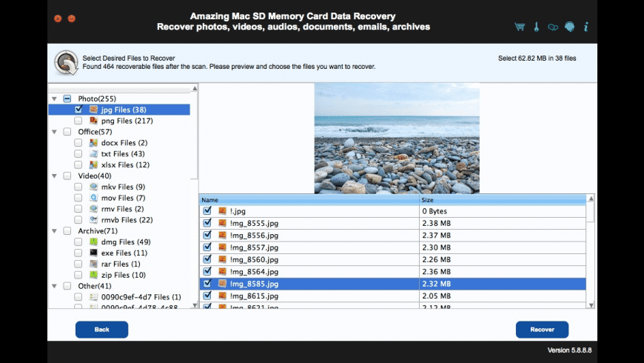Click the Recover button
The height and width of the screenshot is (363, 644).
[542, 329]
